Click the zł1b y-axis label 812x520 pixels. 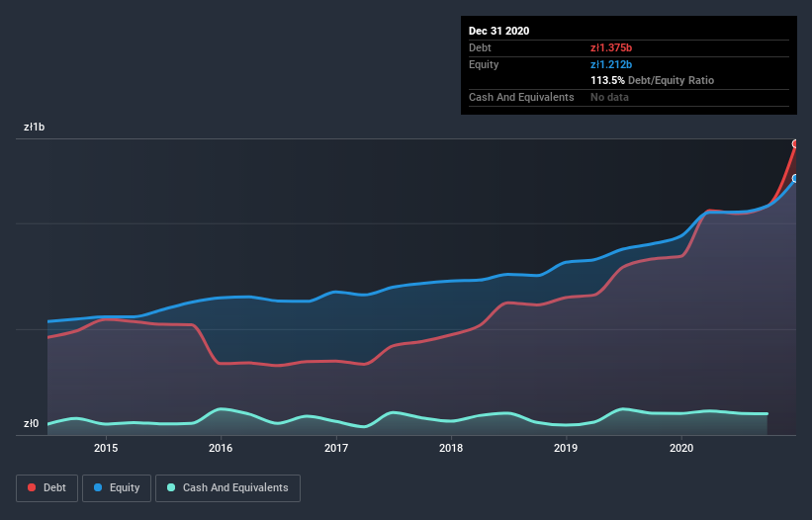click(x=35, y=127)
